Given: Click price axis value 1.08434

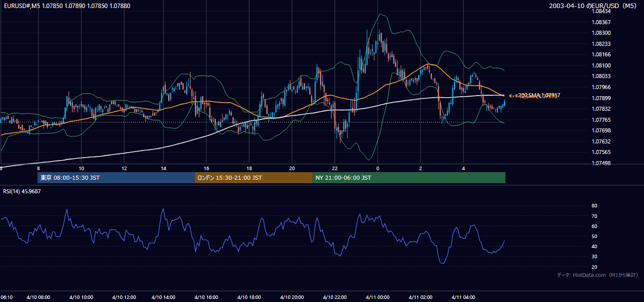Looking at the screenshot, I should tap(601, 11).
